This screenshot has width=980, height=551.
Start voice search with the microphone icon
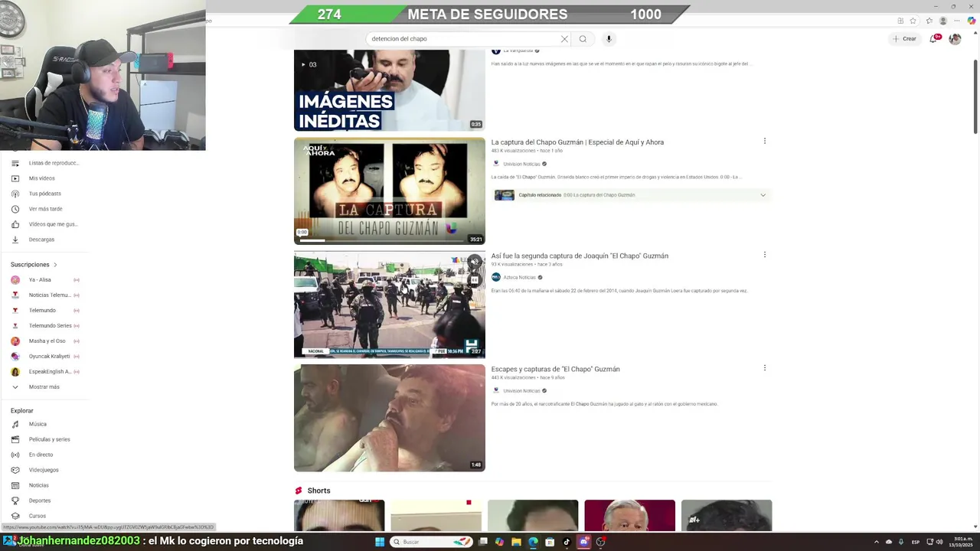click(609, 39)
